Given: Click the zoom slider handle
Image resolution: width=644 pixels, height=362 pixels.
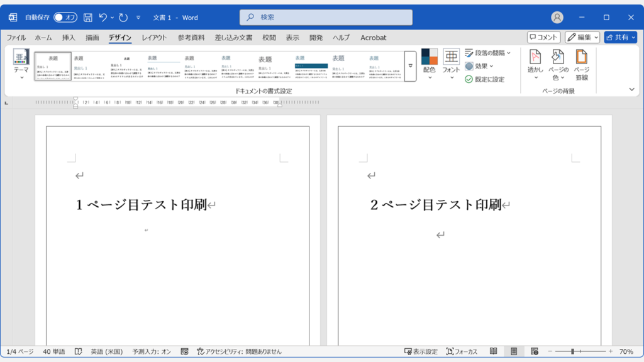Looking at the screenshot, I should (572, 351).
